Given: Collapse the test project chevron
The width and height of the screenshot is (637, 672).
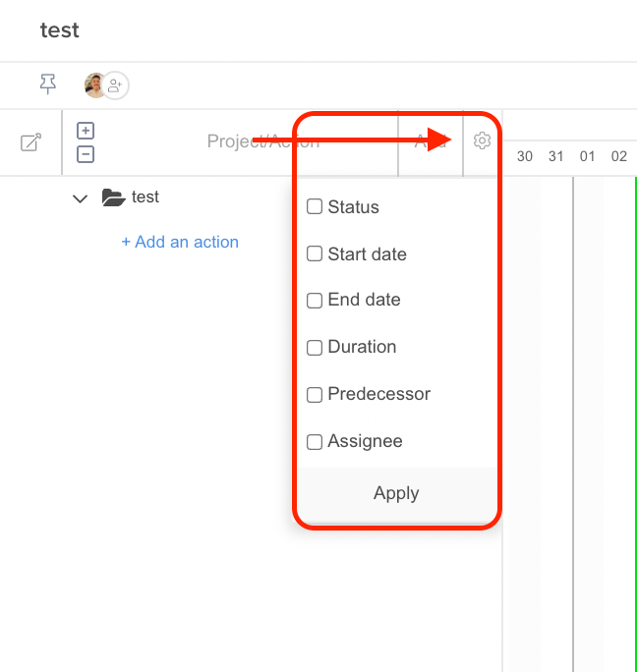Looking at the screenshot, I should tap(80, 198).
